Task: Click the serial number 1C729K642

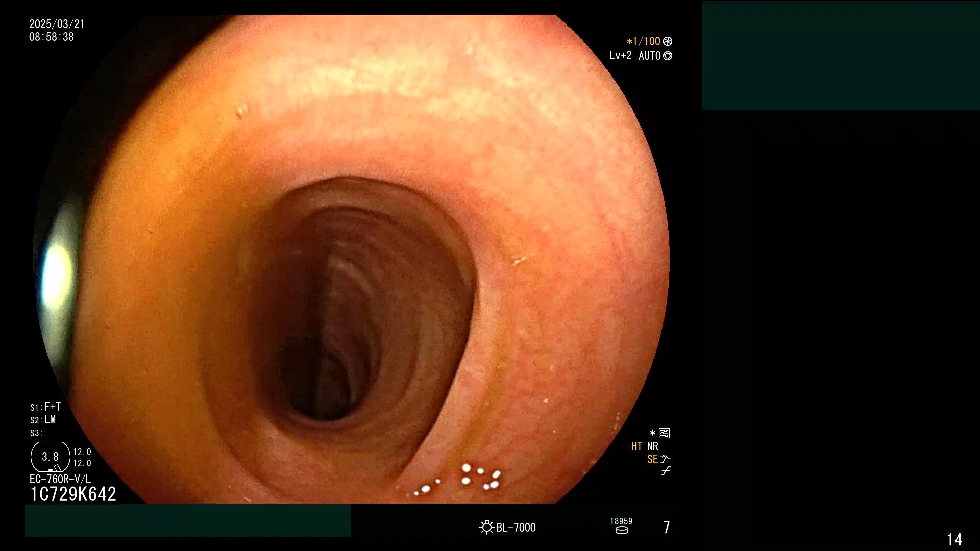Action: (73, 494)
